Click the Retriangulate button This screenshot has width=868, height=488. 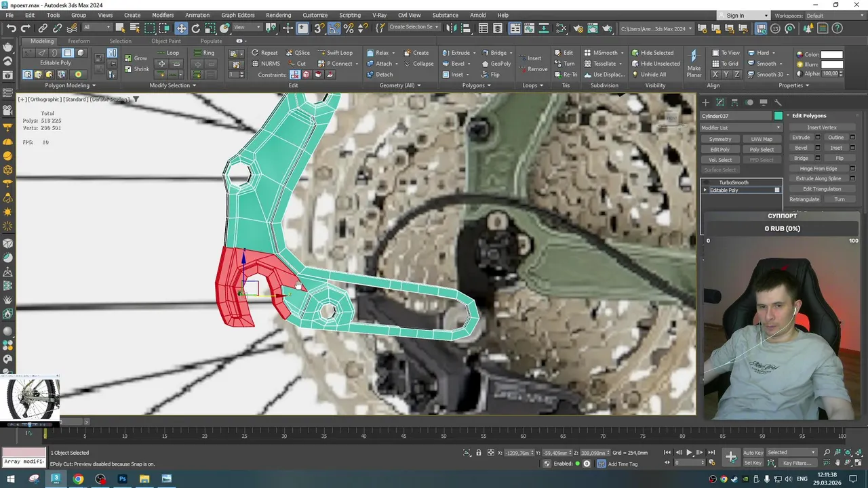805,199
